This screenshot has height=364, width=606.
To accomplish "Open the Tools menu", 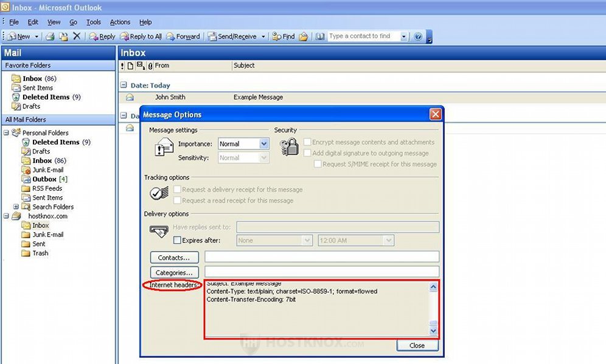I will (x=94, y=22).
